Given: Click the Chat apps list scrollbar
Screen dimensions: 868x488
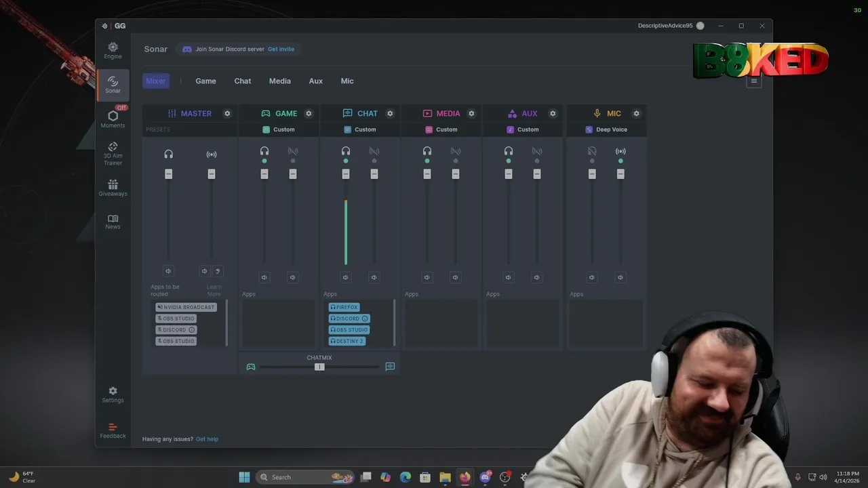Looking at the screenshot, I should coord(395,322).
